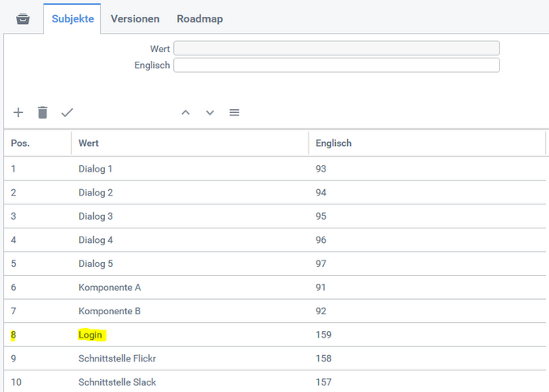Choose the Komponente A entry
549x392 pixels.
(x=109, y=287)
